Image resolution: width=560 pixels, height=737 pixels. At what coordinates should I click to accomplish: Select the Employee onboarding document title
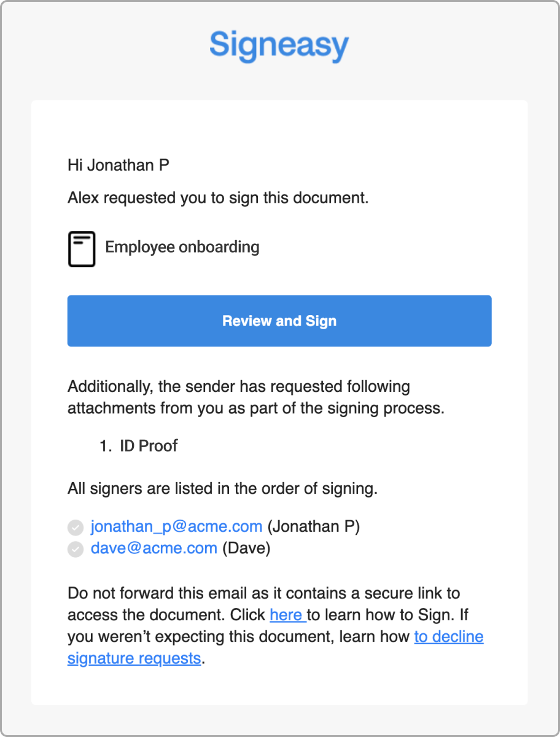tap(182, 247)
